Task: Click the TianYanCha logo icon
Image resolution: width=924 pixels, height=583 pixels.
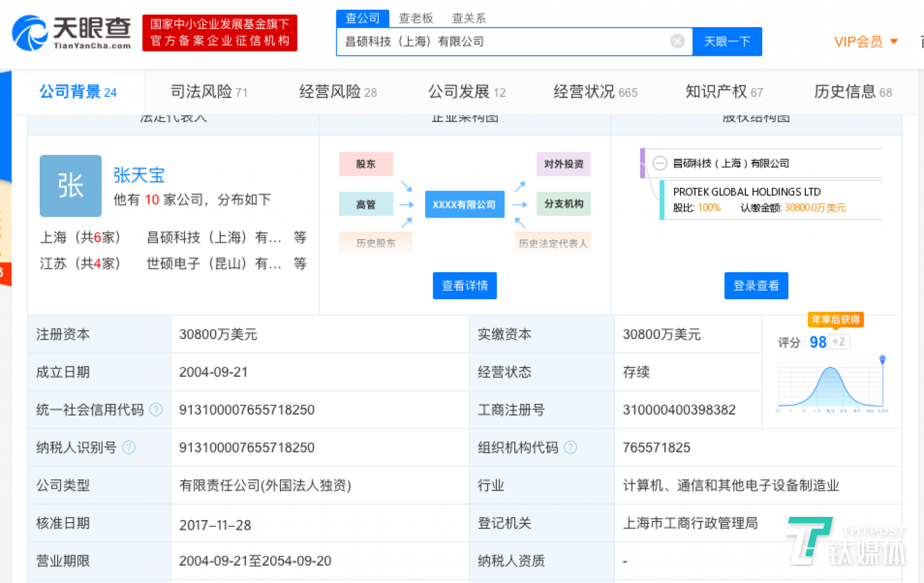Action: click(x=30, y=33)
